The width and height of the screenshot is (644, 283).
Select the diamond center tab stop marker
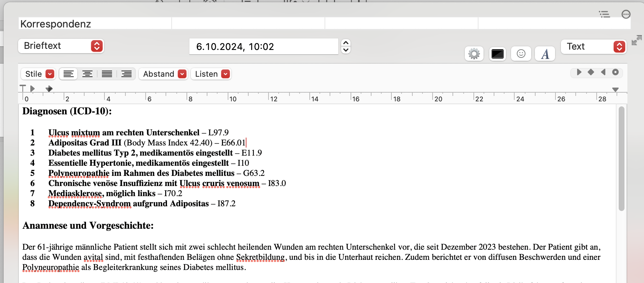(591, 72)
